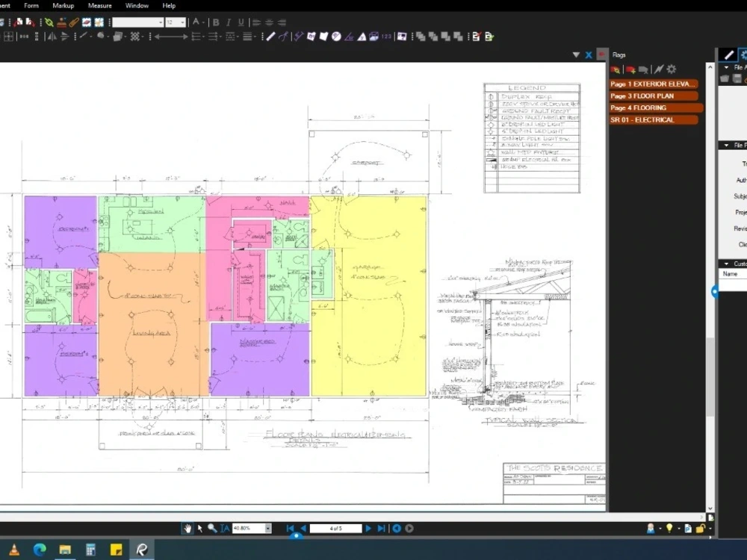The width and height of the screenshot is (747, 560).
Task: Open the Page 3 FLOOR PLAN flag
Action: pyautogui.click(x=654, y=96)
